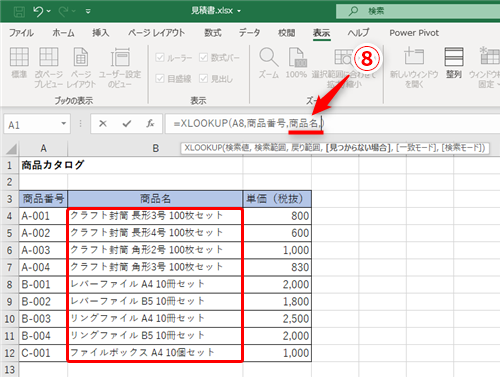Viewport: 500px width, 377px height.
Task: Click リングファイル A4 10冊セット cell
Action: click(155, 319)
